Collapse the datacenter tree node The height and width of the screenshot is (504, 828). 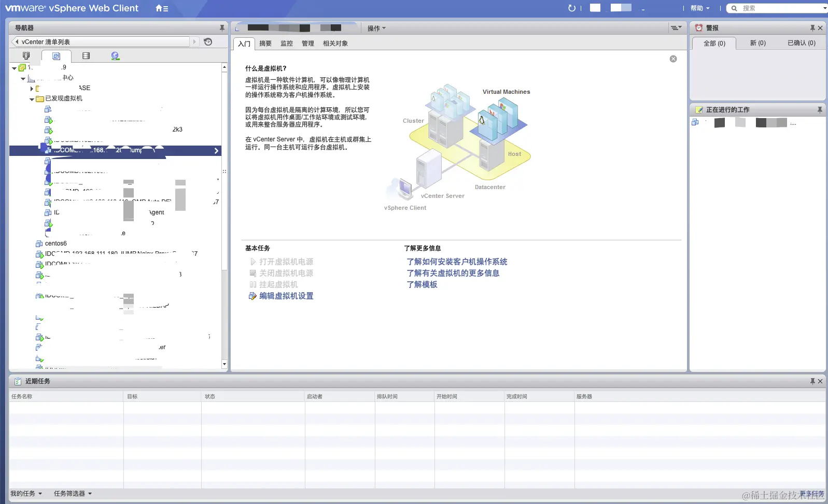[23, 79]
